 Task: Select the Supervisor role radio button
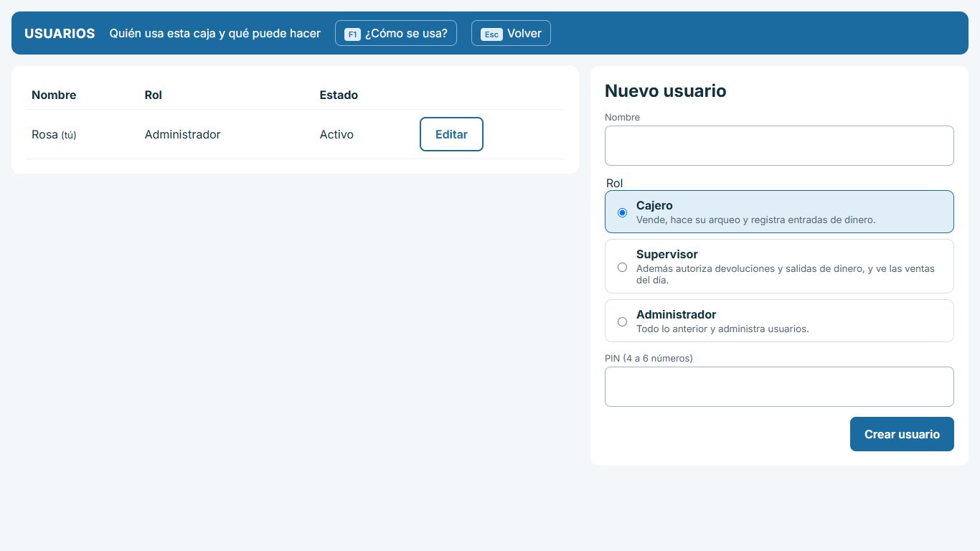(x=622, y=267)
